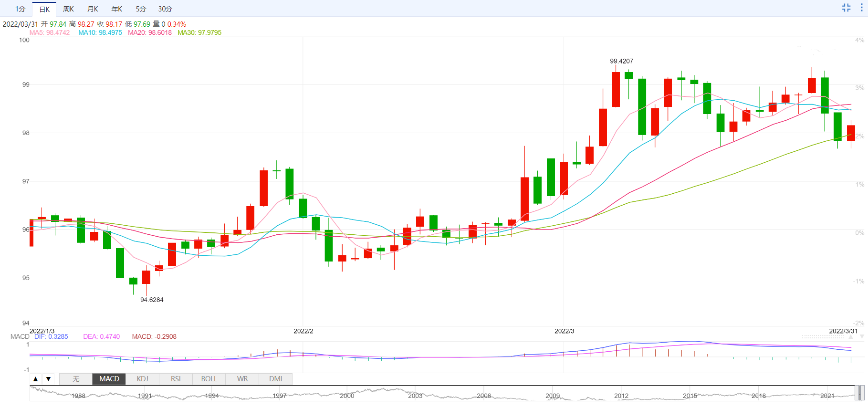
Task: Switch to the 月K monthly tab
Action: pos(93,9)
